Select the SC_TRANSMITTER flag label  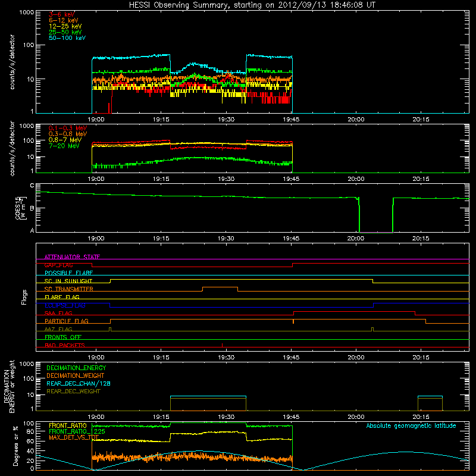pos(69,289)
